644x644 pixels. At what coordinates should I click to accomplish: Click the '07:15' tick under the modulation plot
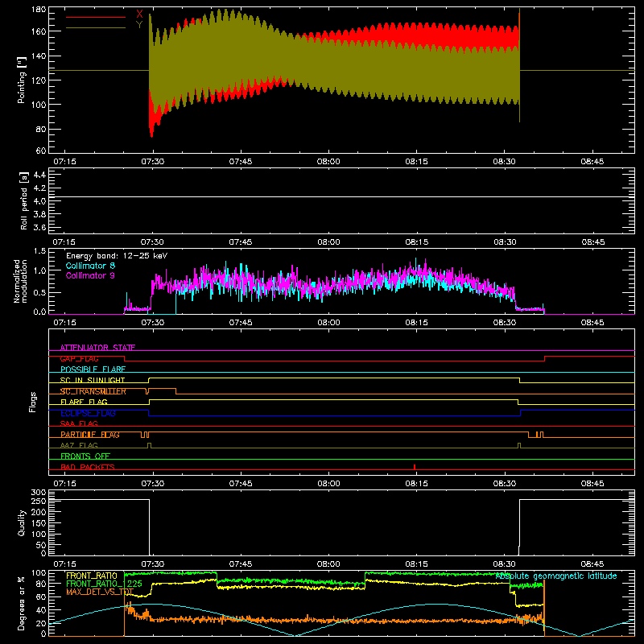(x=64, y=323)
